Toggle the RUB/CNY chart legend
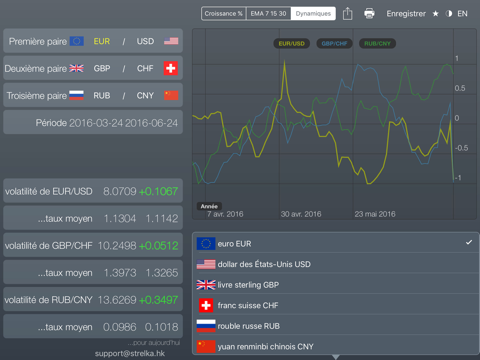 (x=377, y=44)
